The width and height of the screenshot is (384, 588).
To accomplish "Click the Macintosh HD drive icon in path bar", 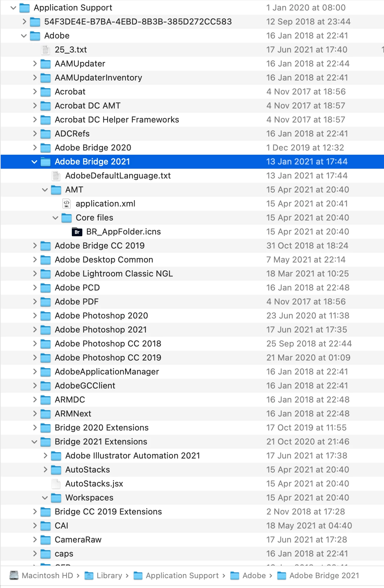I will (14, 575).
